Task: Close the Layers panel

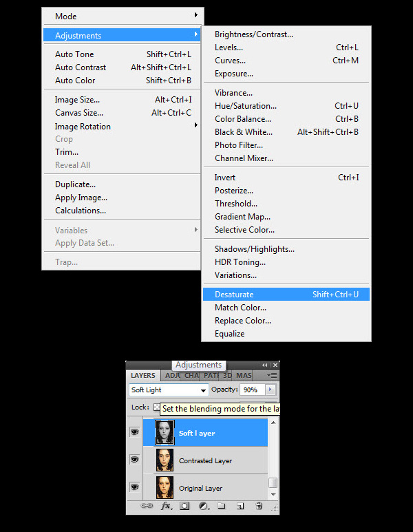Action: [x=275, y=365]
